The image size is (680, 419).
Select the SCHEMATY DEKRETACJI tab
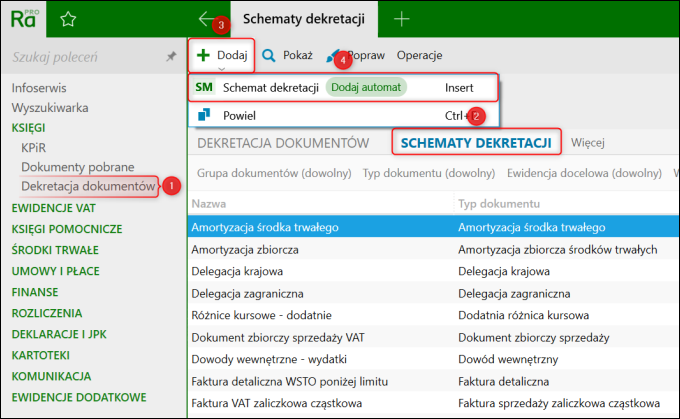(x=476, y=143)
